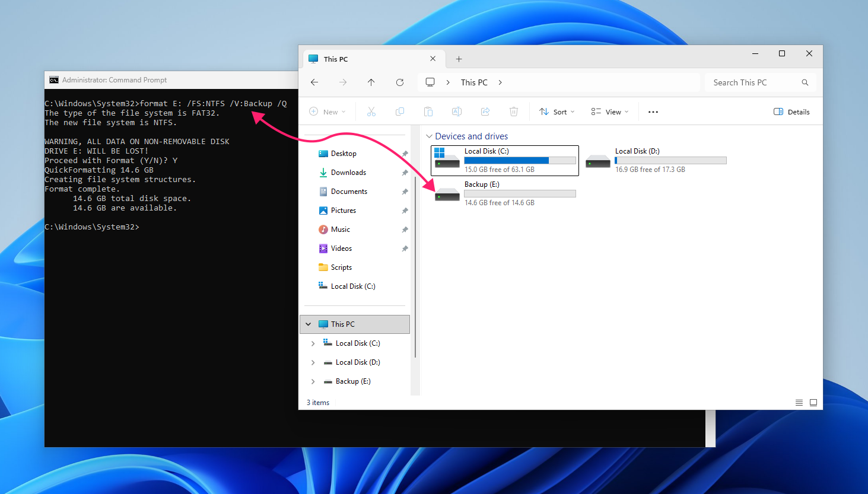Viewport: 868px width, 494px height.
Task: Click "3 items" in status bar
Action: 318,403
